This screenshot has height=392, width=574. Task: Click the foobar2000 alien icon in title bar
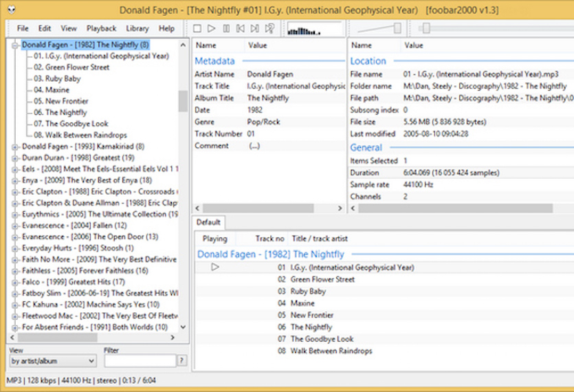[x=12, y=10]
